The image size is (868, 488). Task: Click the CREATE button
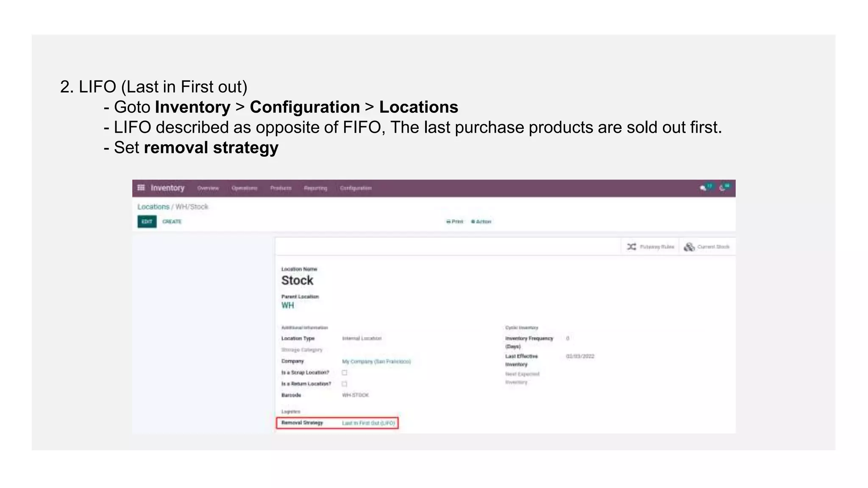pyautogui.click(x=172, y=222)
